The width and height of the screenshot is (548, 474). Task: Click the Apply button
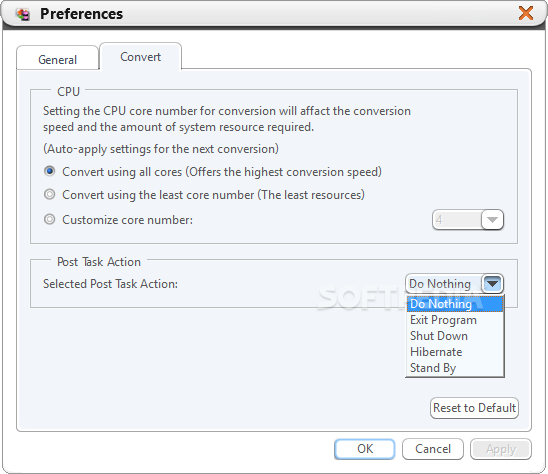pyautogui.click(x=501, y=449)
